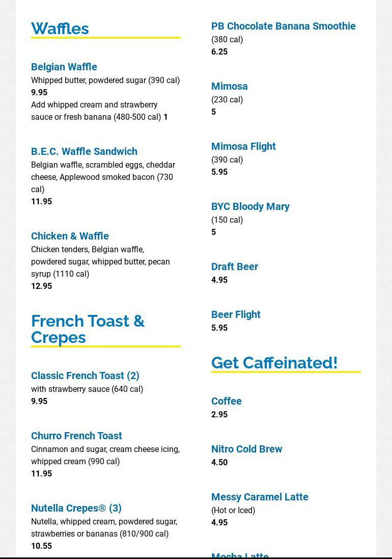Click the Classic French Toast (2) title

[x=85, y=376]
